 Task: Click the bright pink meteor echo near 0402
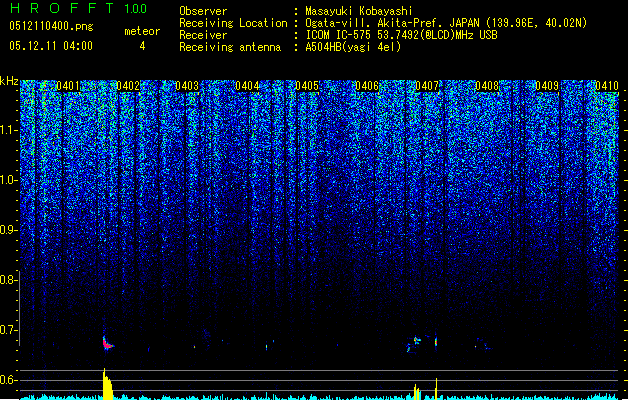(x=107, y=343)
